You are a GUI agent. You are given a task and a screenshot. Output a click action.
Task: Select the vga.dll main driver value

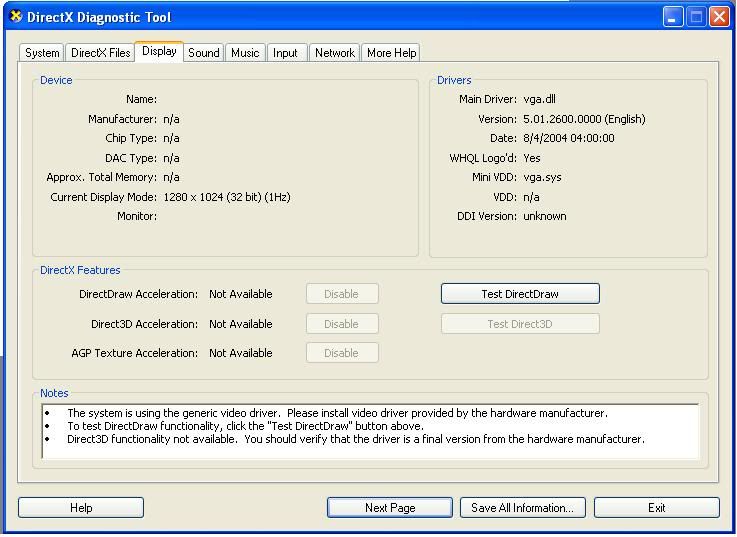pyautogui.click(x=539, y=99)
